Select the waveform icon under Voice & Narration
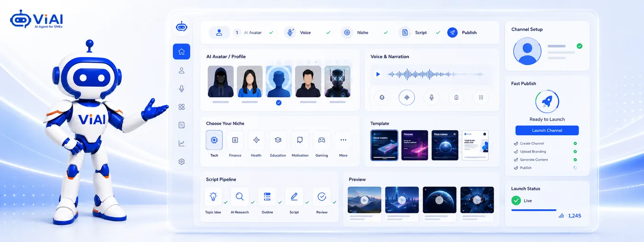 (407, 97)
